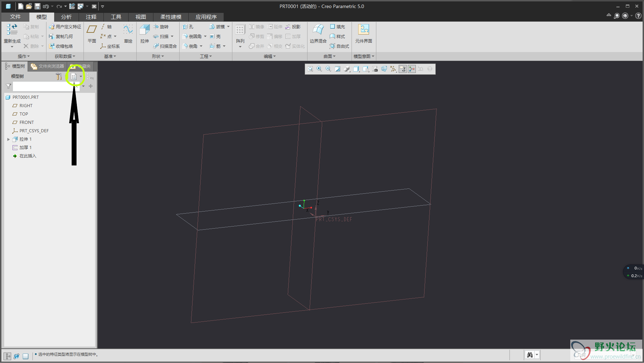Expand the Extrude 1 (拉伸 1) tree node
The width and height of the screenshot is (644, 363).
pos(8,139)
